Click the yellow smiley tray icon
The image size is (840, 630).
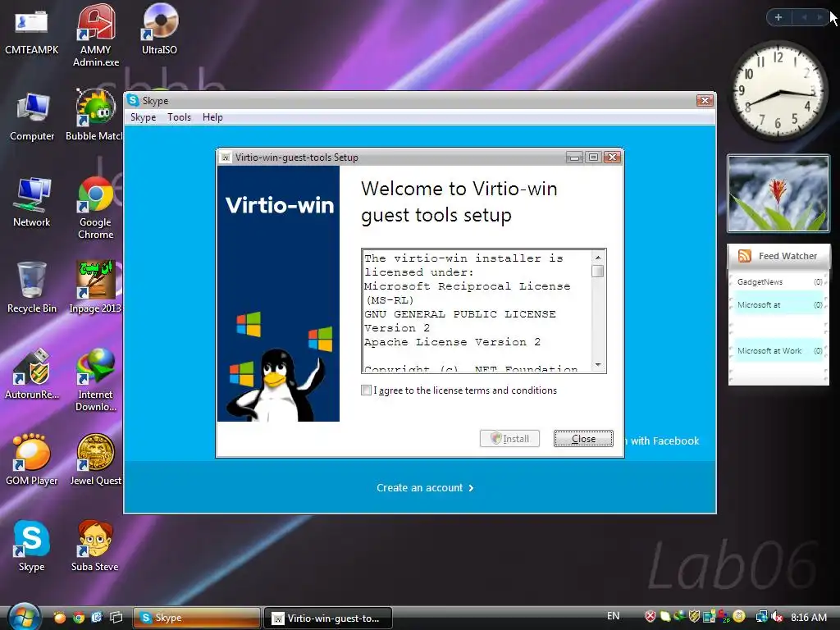click(739, 617)
